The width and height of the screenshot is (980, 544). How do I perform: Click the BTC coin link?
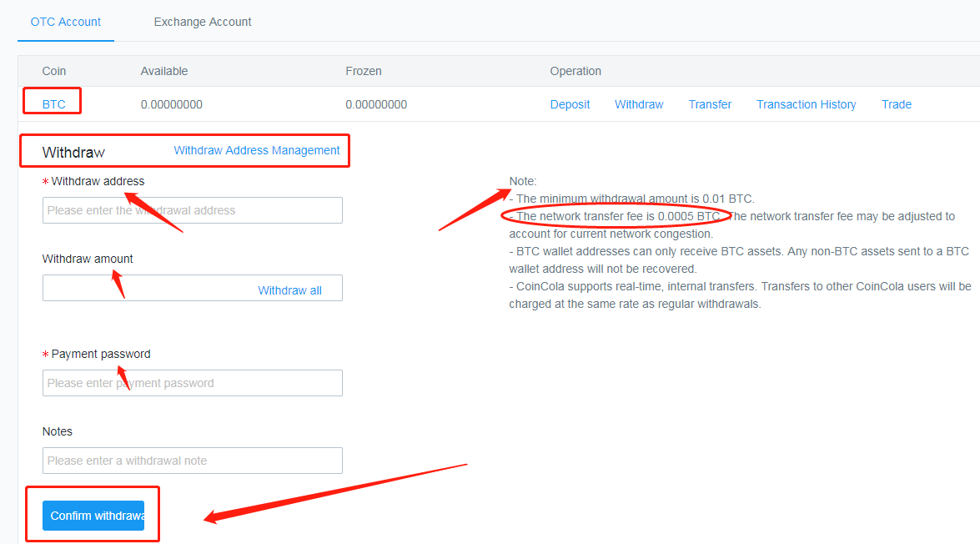53,104
